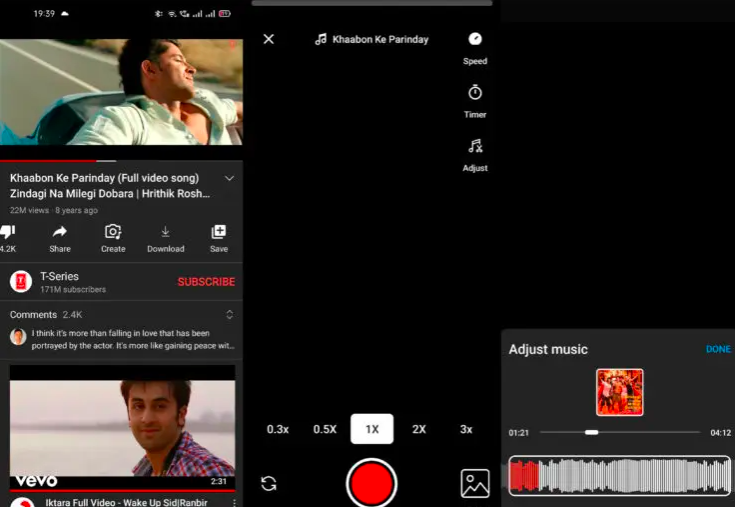
Task: Expand the video description chevron
Action: click(229, 179)
